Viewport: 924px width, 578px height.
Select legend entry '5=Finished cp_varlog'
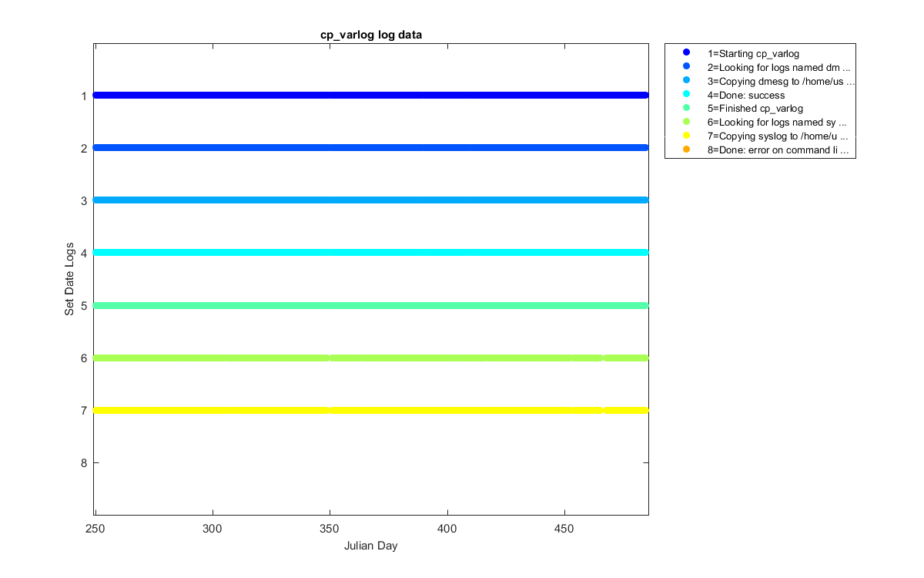click(755, 109)
